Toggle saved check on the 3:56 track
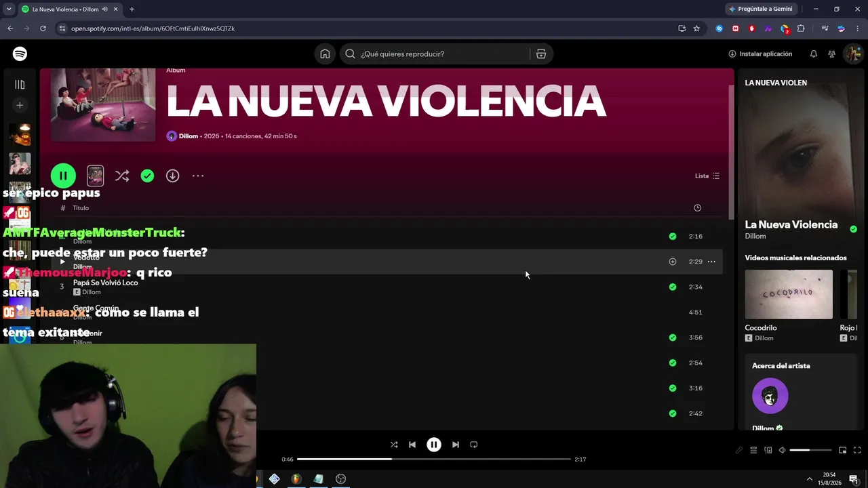The width and height of the screenshot is (868, 488). click(672, 338)
